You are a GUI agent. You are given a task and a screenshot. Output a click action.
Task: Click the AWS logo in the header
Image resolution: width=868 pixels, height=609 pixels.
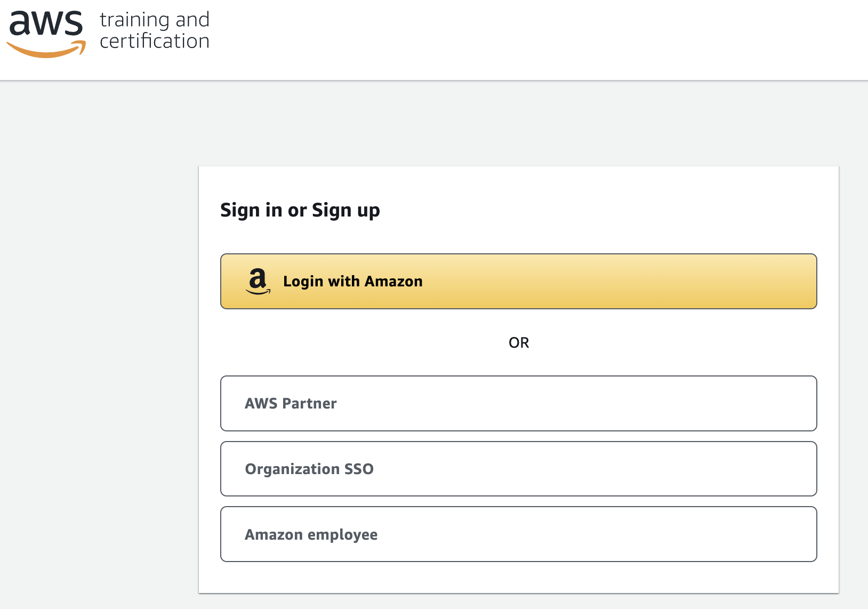click(x=46, y=33)
